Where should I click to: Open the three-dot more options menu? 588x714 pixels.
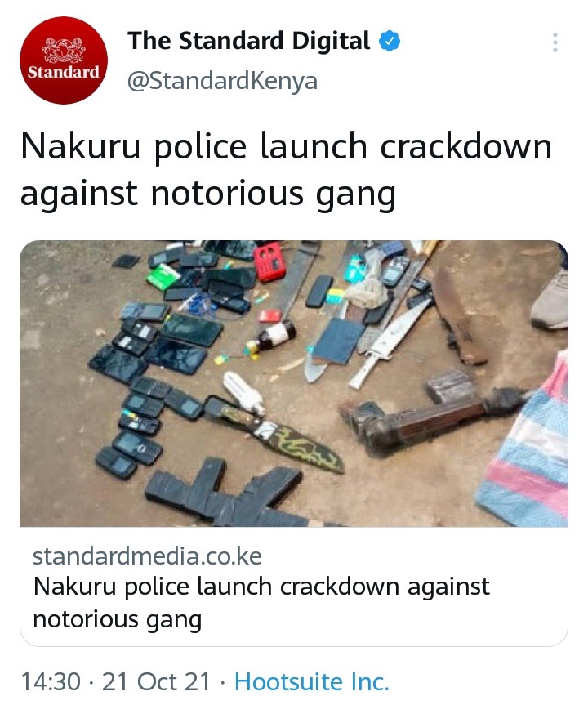point(555,42)
